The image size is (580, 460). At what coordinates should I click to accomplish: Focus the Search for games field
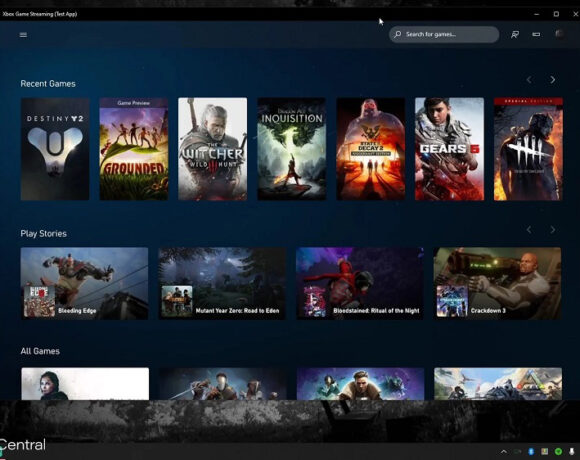pyautogui.click(x=444, y=34)
